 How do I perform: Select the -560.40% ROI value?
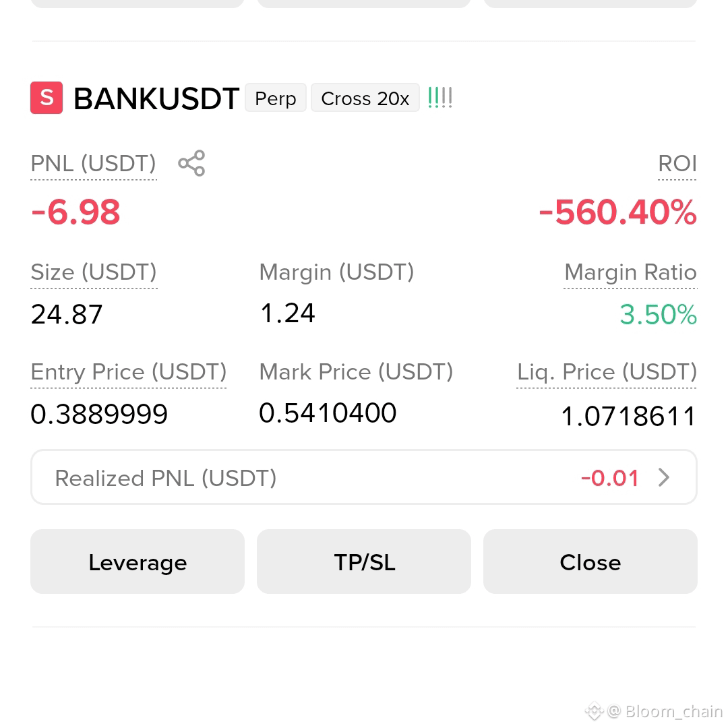pos(617,212)
